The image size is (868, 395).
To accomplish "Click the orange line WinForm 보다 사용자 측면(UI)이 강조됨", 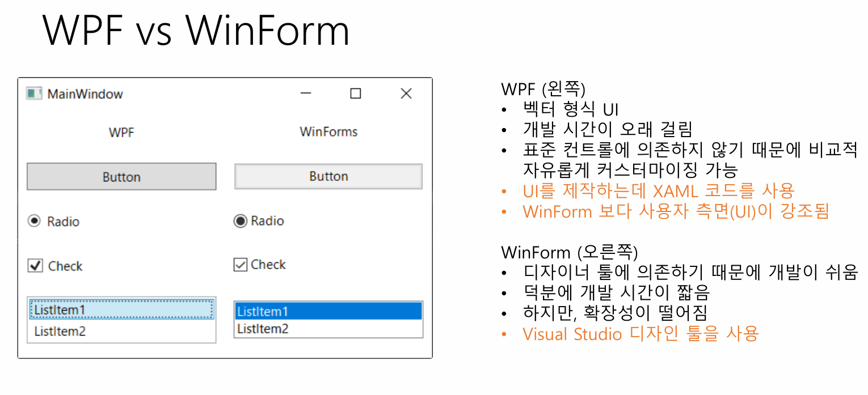I will (676, 211).
